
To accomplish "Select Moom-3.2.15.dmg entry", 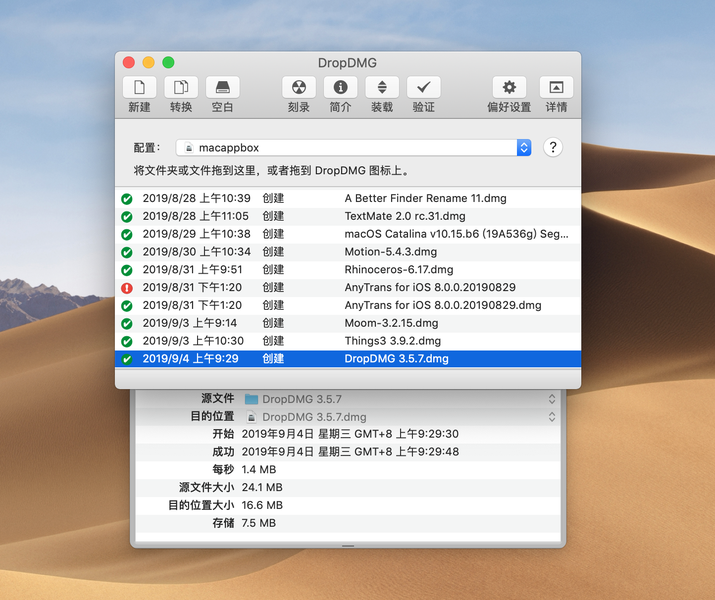I will point(348,323).
